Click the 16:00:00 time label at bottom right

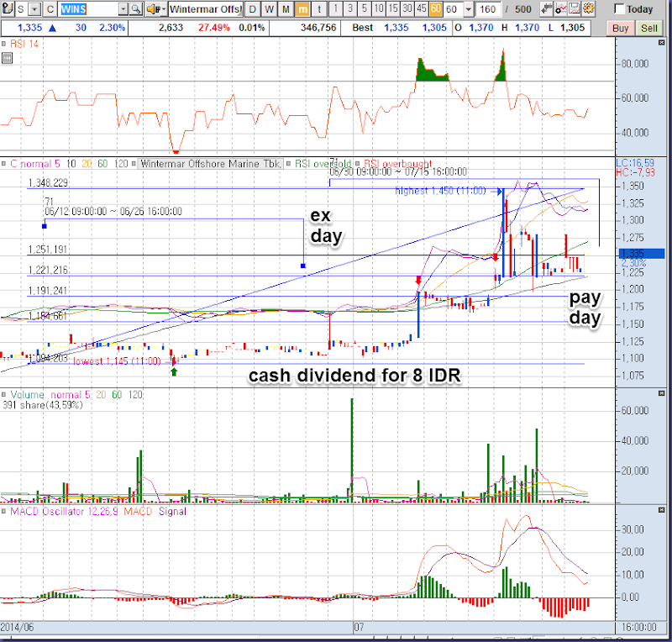638,627
